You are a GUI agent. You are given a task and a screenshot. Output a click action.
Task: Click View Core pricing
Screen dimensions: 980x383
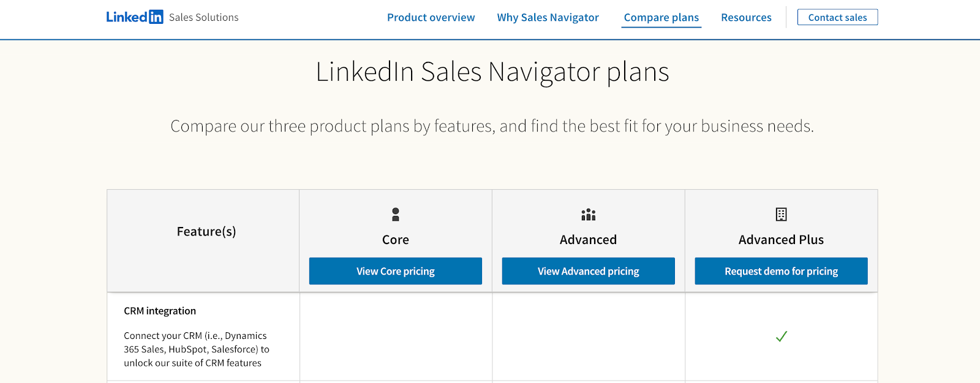click(x=395, y=270)
